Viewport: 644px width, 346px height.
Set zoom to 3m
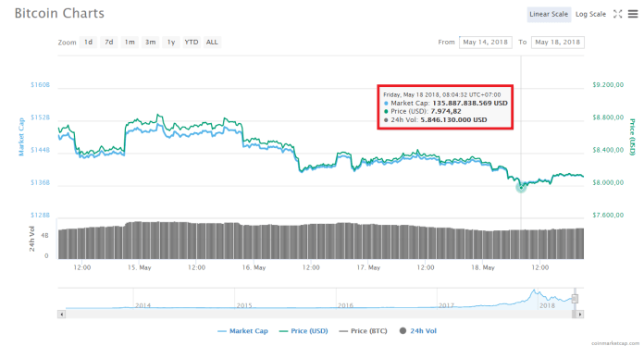click(150, 42)
